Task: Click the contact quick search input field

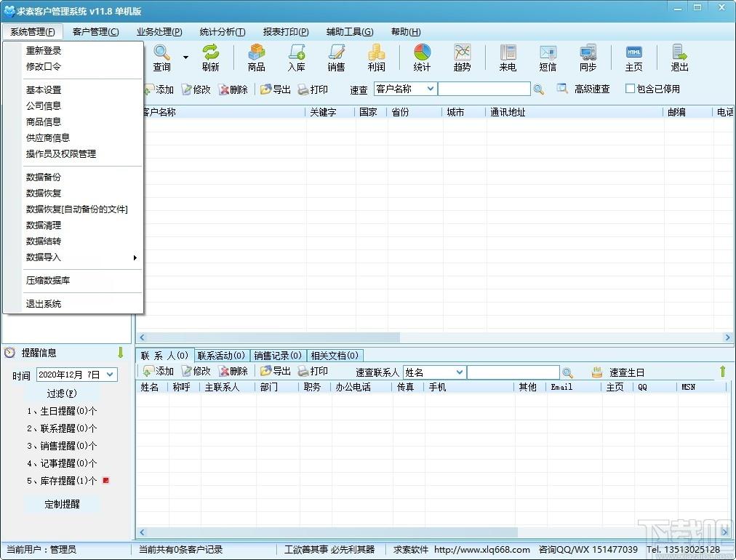Action: pyautogui.click(x=513, y=372)
